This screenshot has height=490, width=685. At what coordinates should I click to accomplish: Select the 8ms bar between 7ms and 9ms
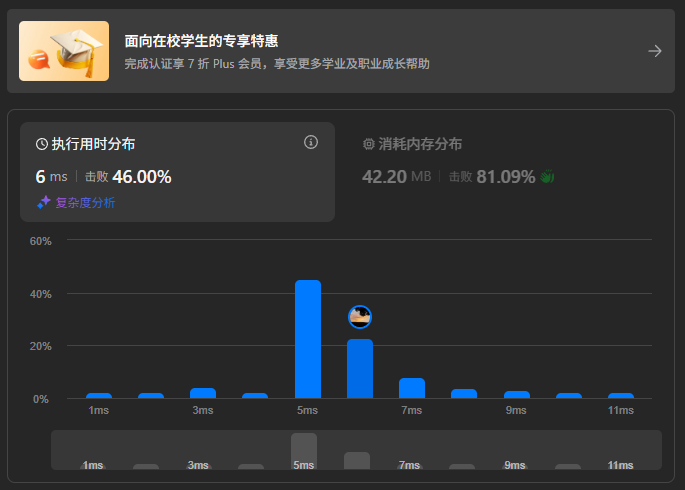tap(464, 393)
